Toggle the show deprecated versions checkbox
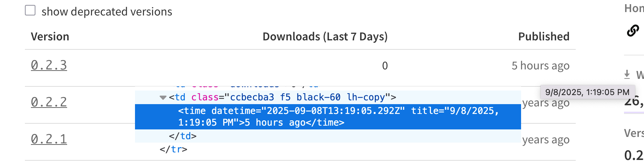The width and height of the screenshot is (644, 166). [30, 11]
